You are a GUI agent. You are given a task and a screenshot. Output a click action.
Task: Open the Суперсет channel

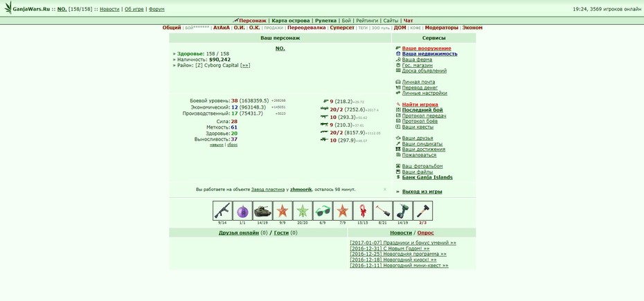click(x=342, y=28)
